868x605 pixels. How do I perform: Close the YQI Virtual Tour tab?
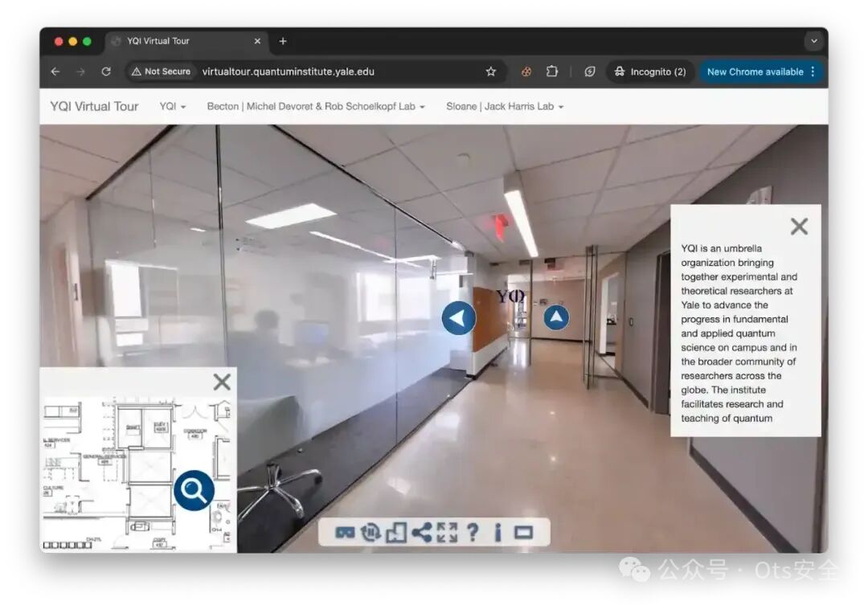[x=257, y=41]
